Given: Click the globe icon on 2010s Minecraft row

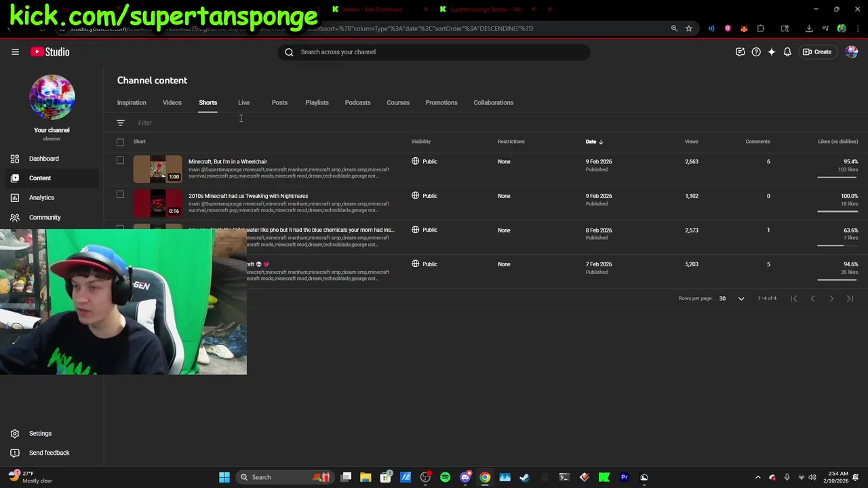Looking at the screenshot, I should (416, 195).
